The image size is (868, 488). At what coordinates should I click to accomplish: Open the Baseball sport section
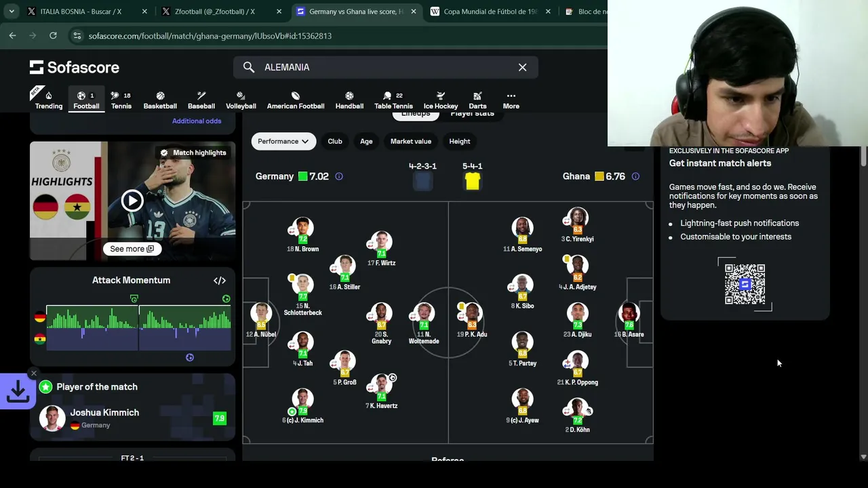[x=201, y=100]
